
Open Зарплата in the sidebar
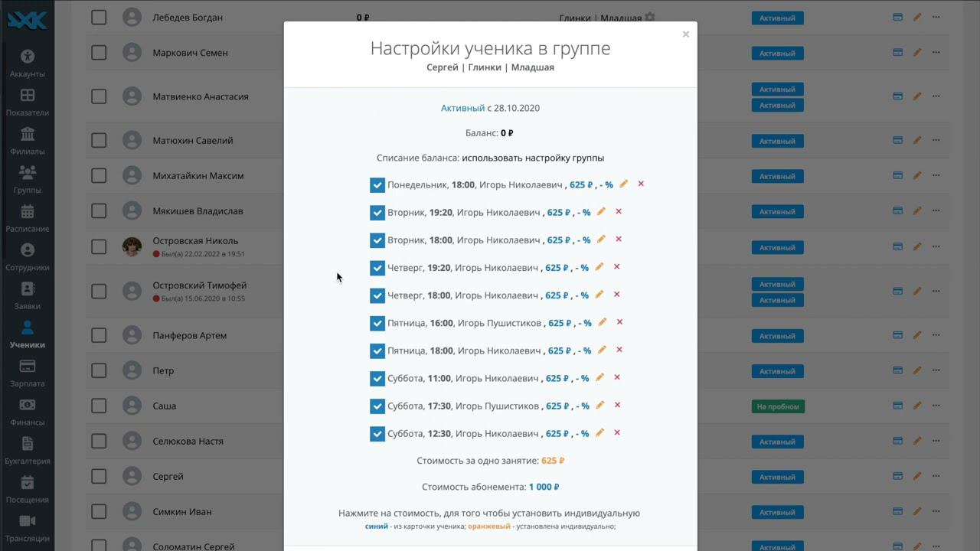[x=28, y=373]
